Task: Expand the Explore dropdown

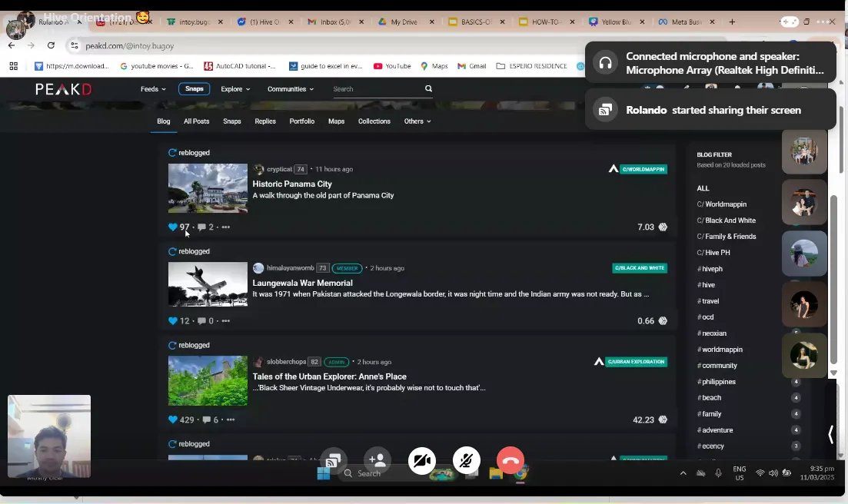Action: [x=235, y=89]
